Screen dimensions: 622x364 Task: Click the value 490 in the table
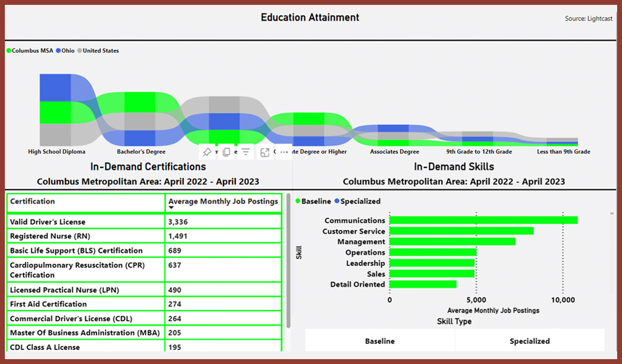175,290
